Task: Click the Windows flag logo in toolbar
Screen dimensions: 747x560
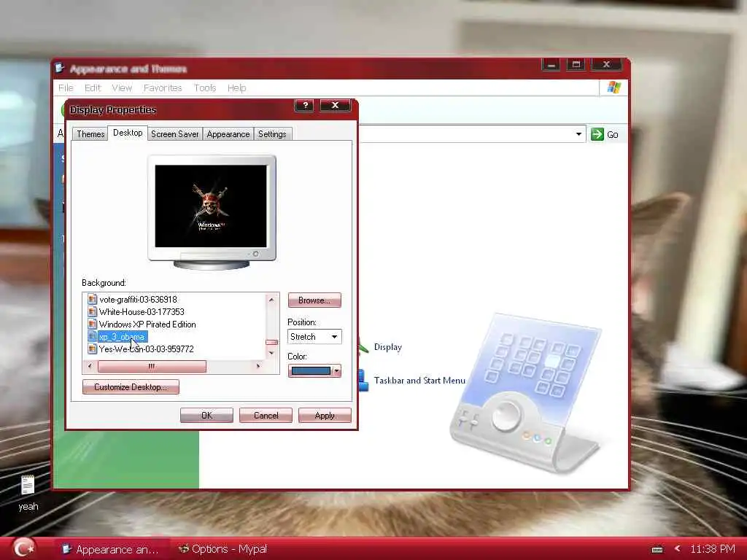Action: 614,87
